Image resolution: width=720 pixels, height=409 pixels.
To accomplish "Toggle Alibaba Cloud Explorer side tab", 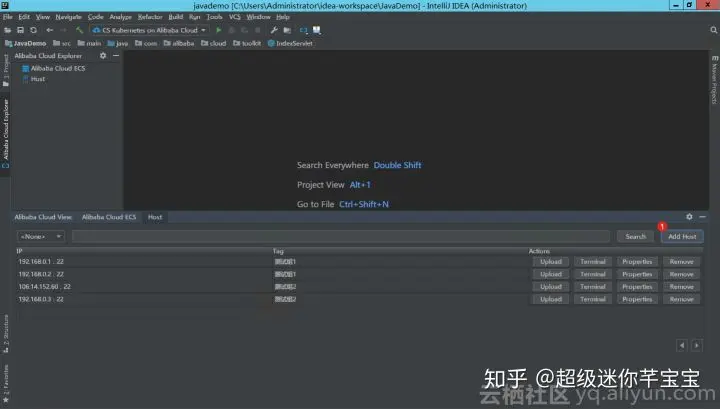I will [6, 134].
